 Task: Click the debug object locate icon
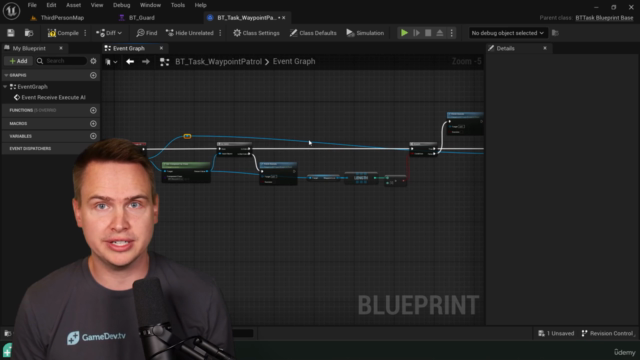tap(555, 33)
